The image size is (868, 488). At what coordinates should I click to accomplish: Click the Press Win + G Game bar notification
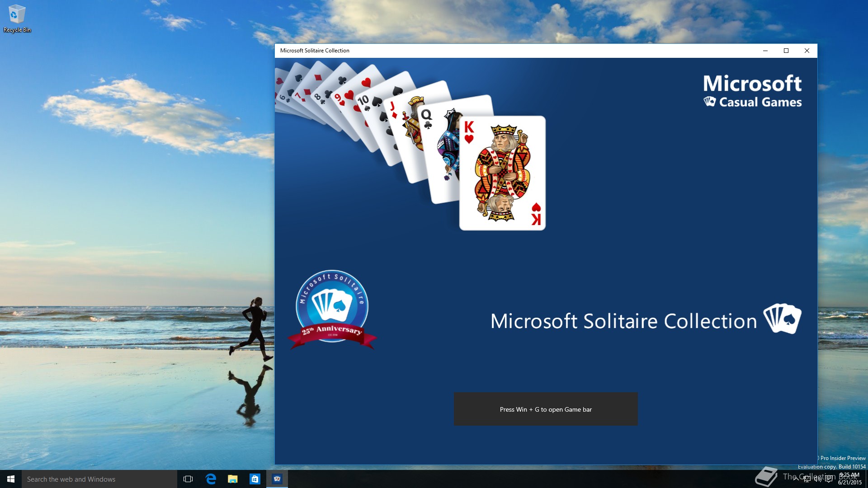coord(546,409)
